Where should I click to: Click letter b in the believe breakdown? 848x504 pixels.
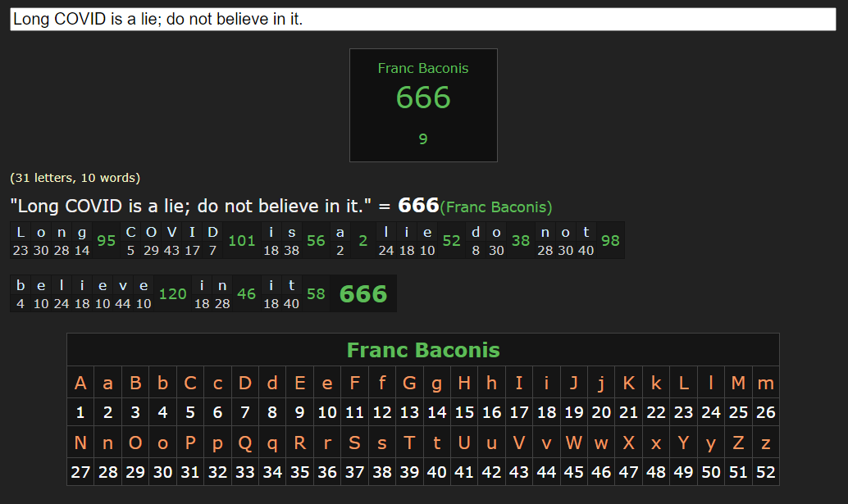click(x=21, y=285)
